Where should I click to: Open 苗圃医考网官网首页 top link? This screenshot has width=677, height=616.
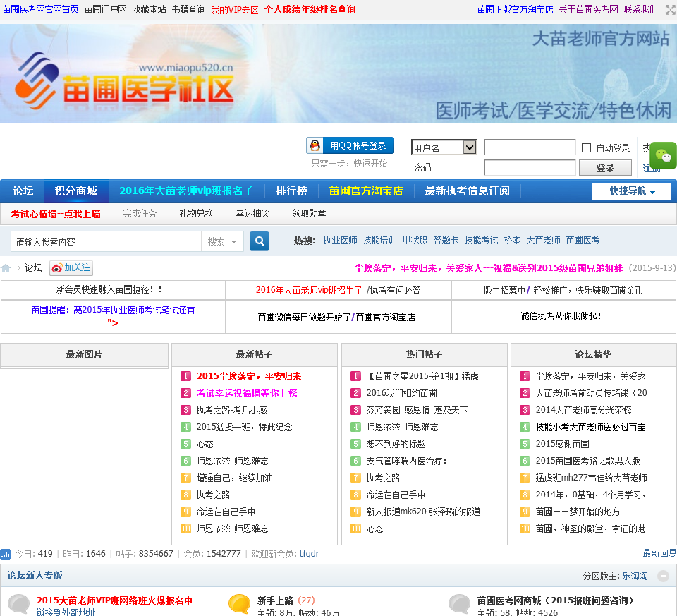click(41, 9)
